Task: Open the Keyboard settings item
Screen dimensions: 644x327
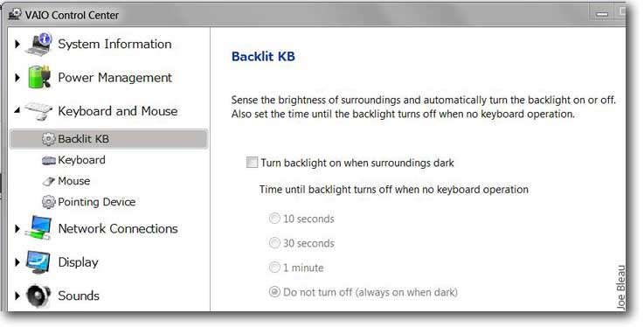Action: pyautogui.click(x=81, y=160)
